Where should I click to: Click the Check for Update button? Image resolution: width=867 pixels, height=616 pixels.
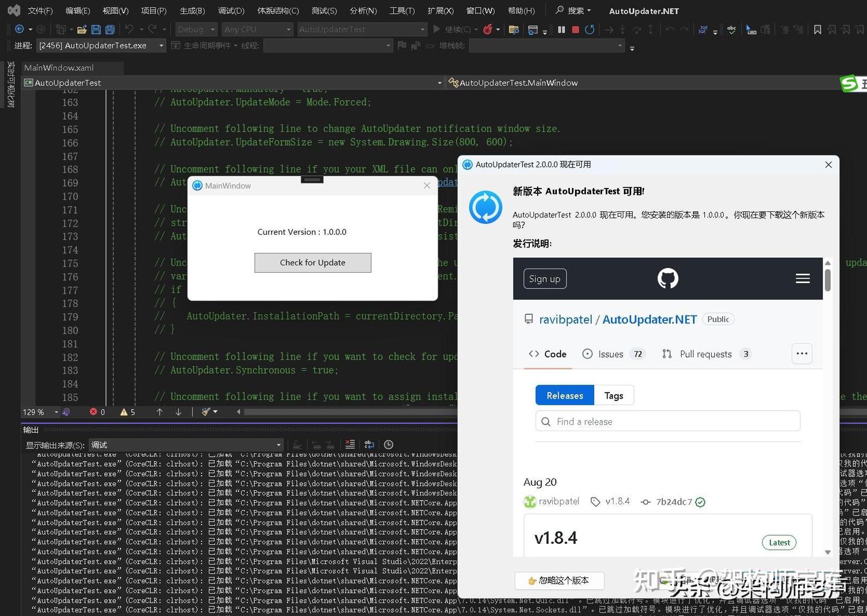[312, 263]
